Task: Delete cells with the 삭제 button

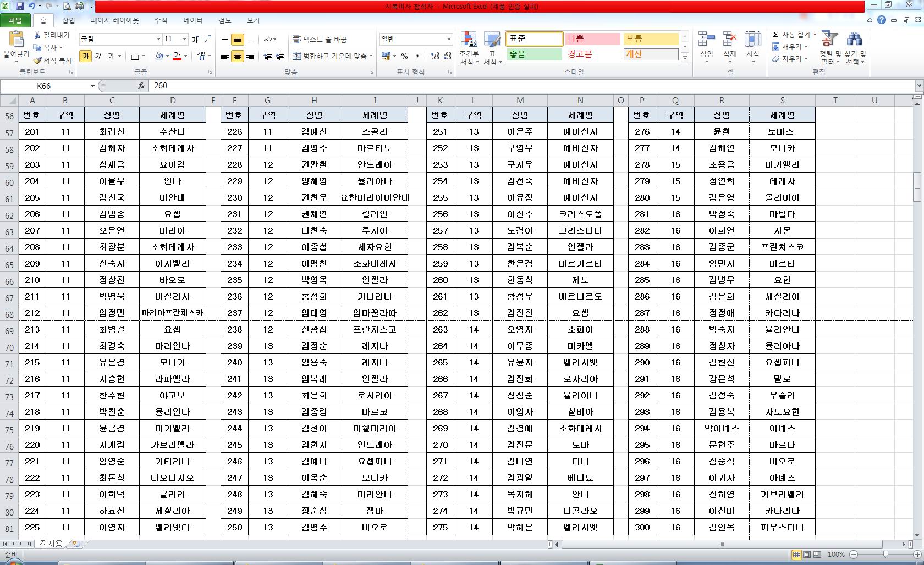Action: click(x=729, y=47)
